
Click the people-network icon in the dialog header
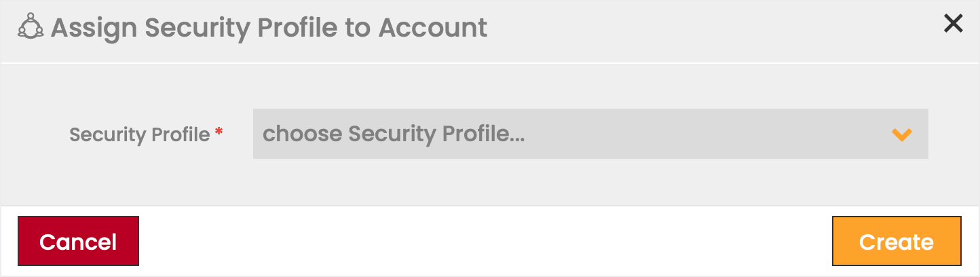31,27
